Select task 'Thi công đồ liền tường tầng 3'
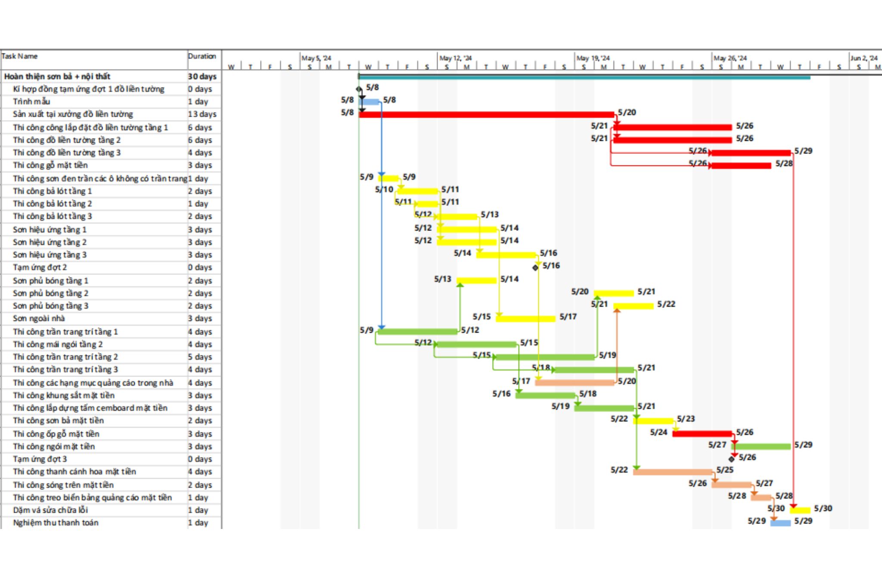 [x=67, y=152]
